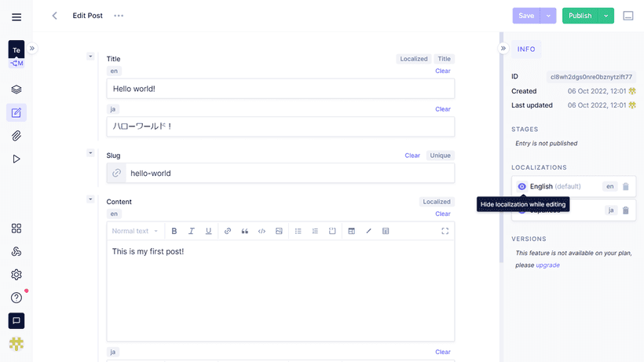The image size is (644, 362).
Task: Open the hamburger menu
Action: tap(16, 16)
